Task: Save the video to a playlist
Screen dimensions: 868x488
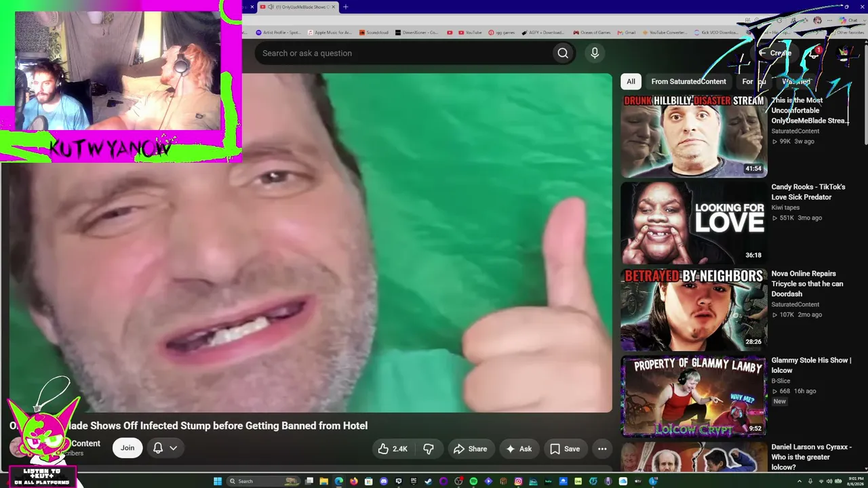Action: [x=565, y=449]
